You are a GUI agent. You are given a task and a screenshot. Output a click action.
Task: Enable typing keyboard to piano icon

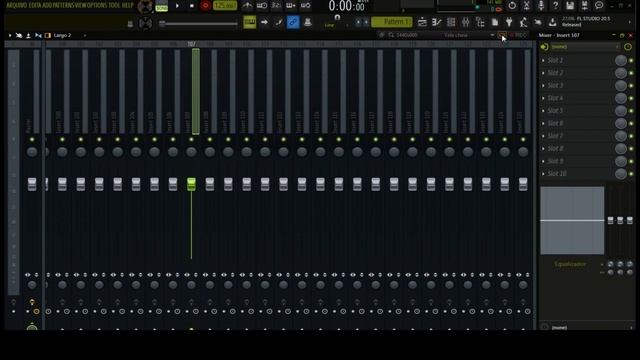249,22
